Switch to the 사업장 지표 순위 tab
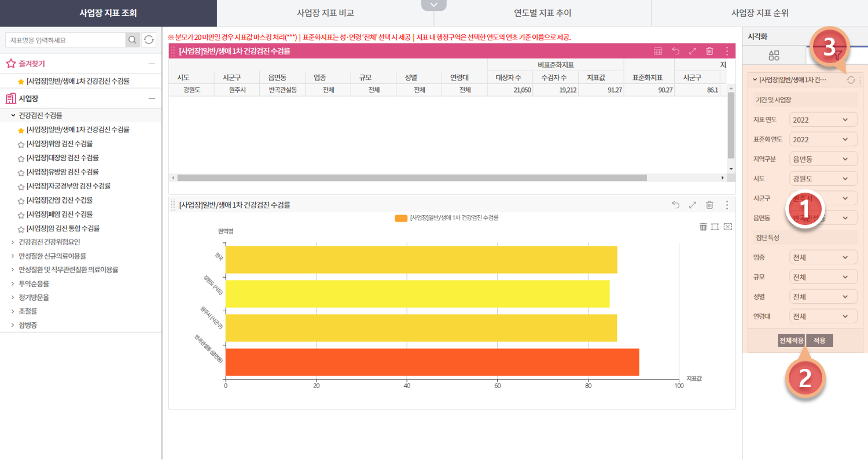 click(x=759, y=13)
